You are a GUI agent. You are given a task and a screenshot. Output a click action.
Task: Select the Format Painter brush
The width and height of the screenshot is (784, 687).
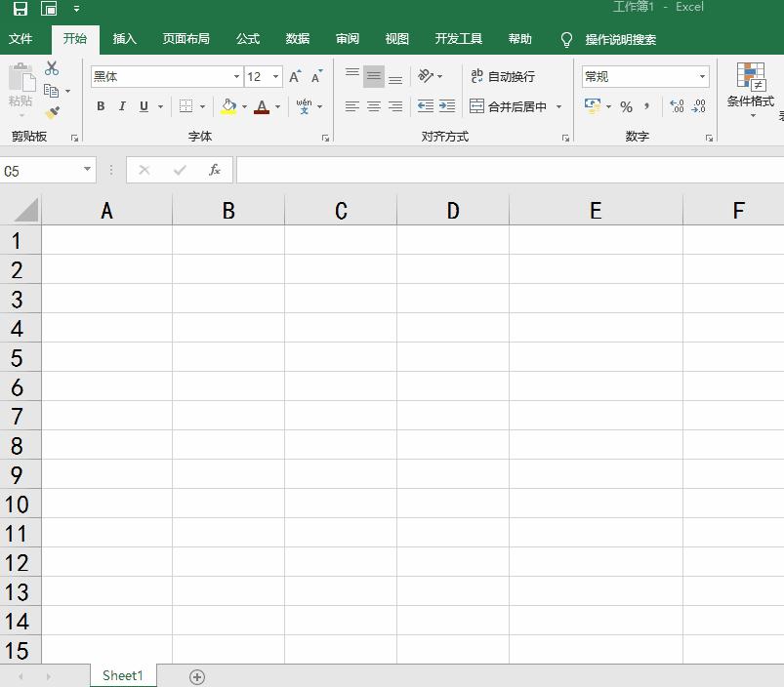52,113
